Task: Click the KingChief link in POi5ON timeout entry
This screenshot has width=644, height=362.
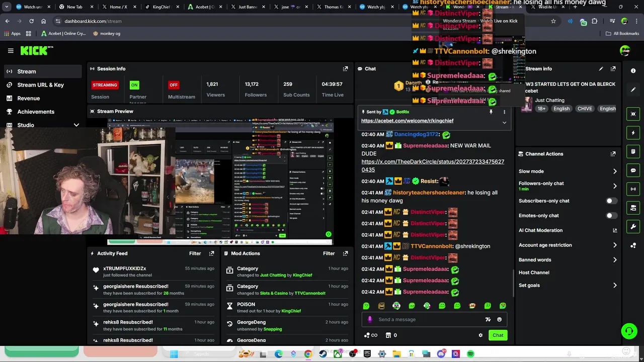Action: [x=291, y=311]
